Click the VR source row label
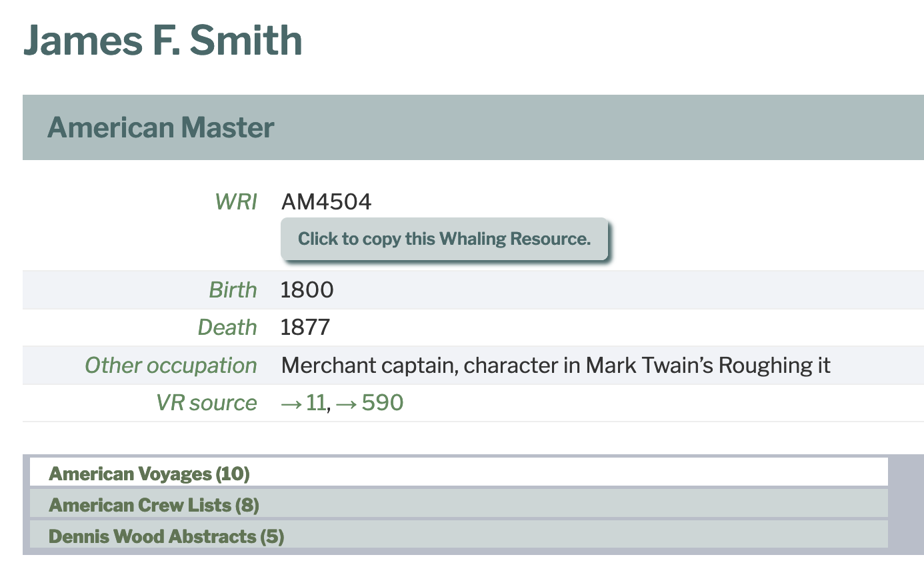Screen dimensions: 924x571 coord(207,403)
